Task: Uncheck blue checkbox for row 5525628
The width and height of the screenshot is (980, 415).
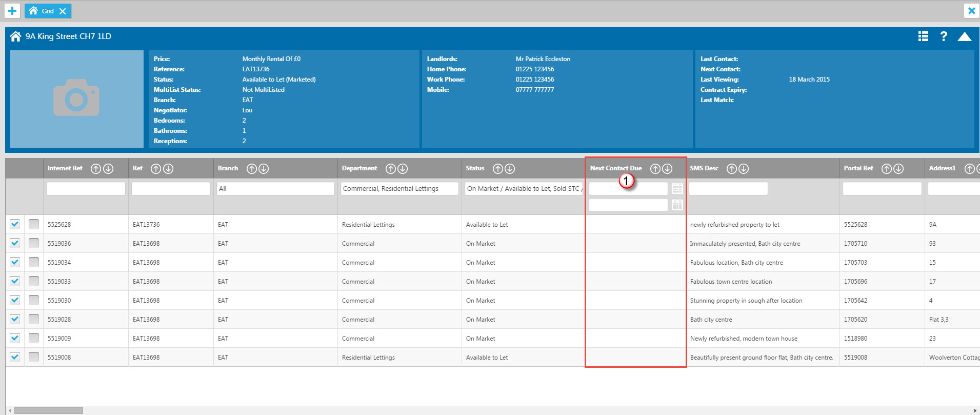Action: (x=15, y=224)
